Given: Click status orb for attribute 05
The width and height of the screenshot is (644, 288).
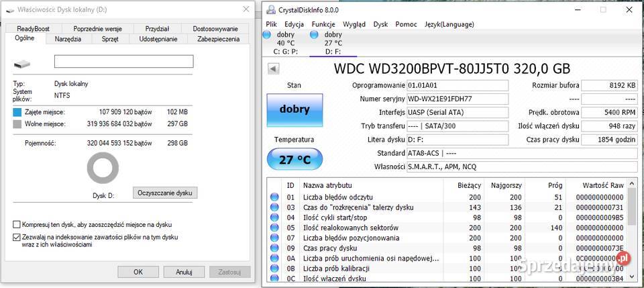Looking at the screenshot, I should tap(274, 228).
